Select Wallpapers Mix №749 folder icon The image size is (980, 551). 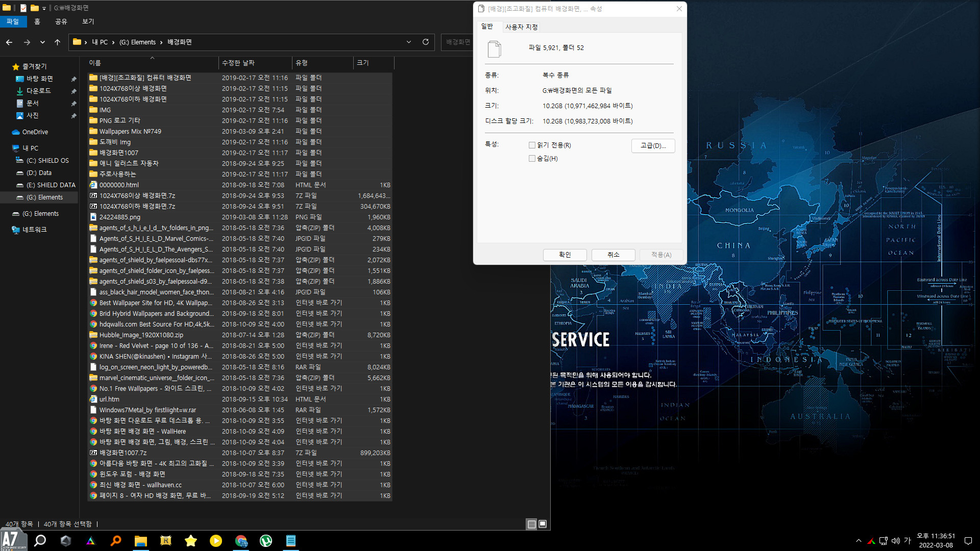[x=93, y=131]
